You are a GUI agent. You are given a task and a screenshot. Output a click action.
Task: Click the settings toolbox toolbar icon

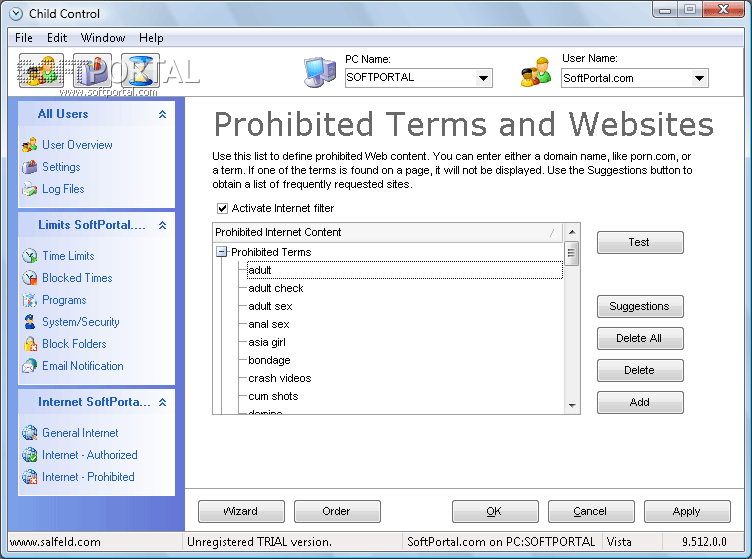click(92, 71)
